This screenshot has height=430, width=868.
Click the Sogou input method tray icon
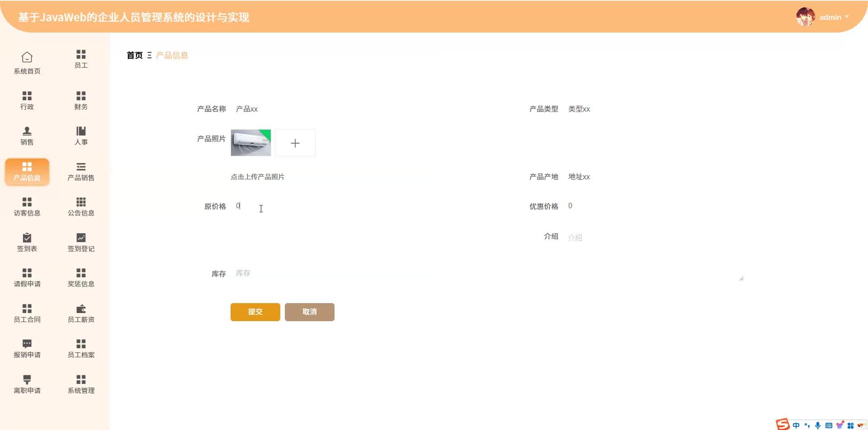783,424
